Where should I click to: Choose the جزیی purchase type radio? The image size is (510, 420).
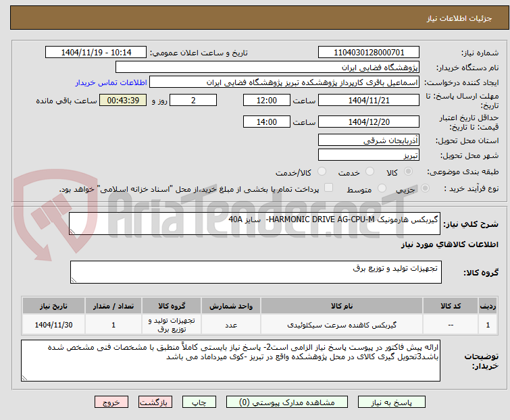point(425,188)
